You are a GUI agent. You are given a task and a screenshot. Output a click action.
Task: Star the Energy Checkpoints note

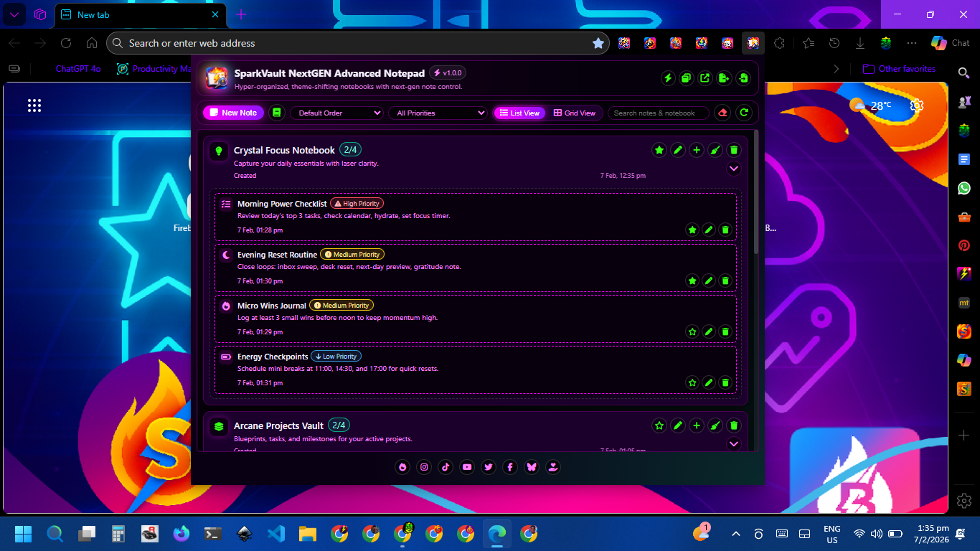click(692, 382)
